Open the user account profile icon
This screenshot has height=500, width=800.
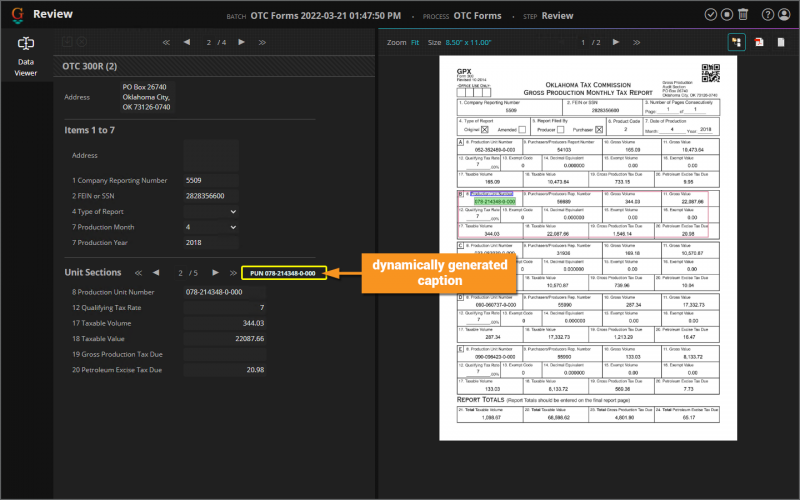pyautogui.click(x=784, y=14)
